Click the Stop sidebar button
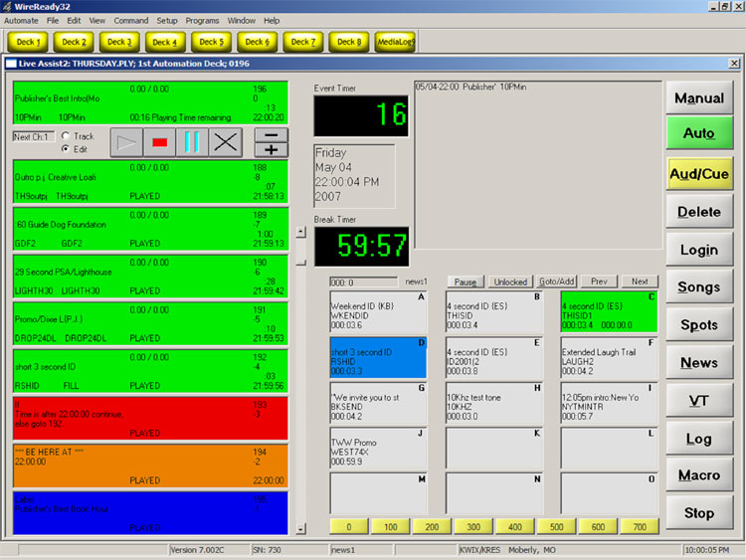 [x=699, y=513]
